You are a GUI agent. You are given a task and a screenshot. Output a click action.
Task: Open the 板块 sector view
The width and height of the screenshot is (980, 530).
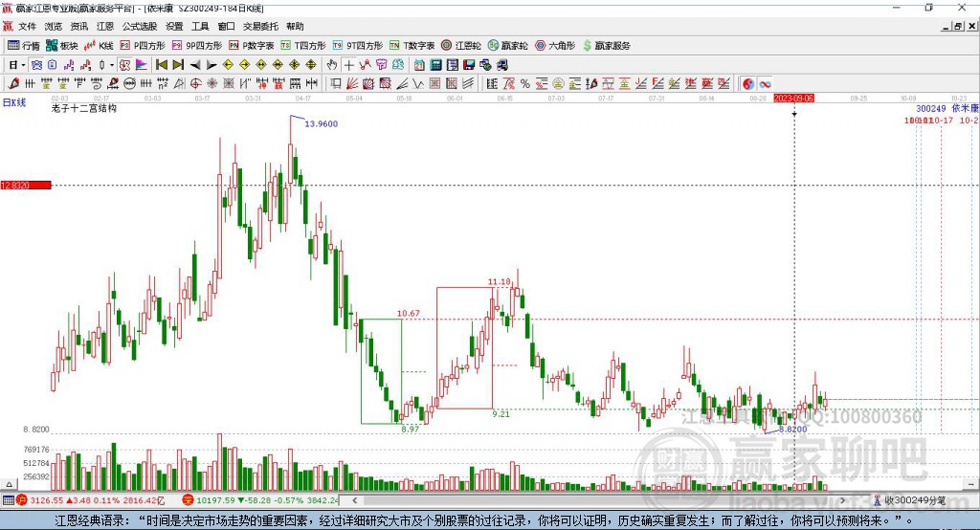[x=62, y=46]
